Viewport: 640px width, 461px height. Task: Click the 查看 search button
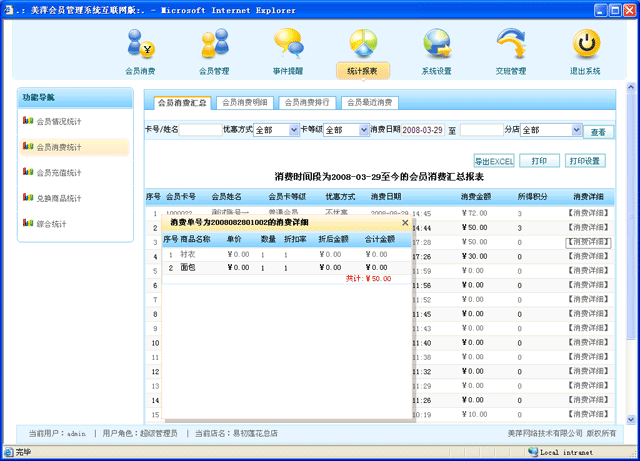(x=598, y=132)
